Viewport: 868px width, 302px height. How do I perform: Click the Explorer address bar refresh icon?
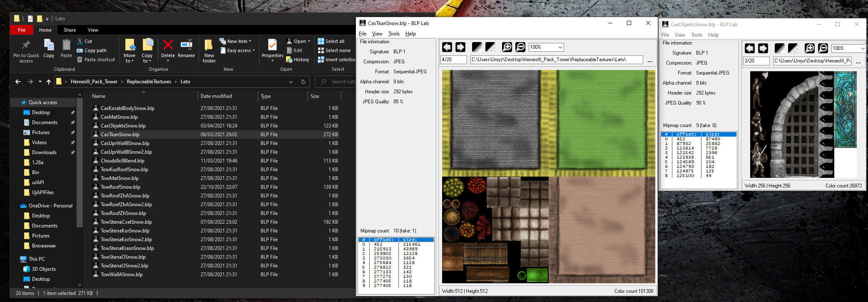(303, 82)
